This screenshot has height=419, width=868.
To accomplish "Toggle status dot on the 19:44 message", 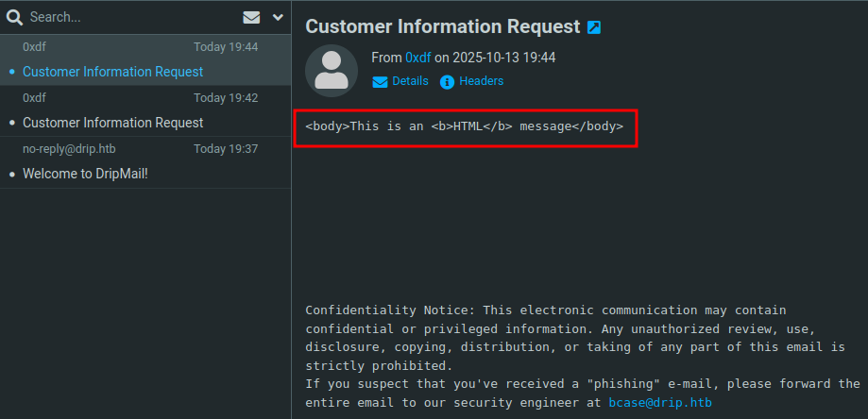I will coord(11,72).
